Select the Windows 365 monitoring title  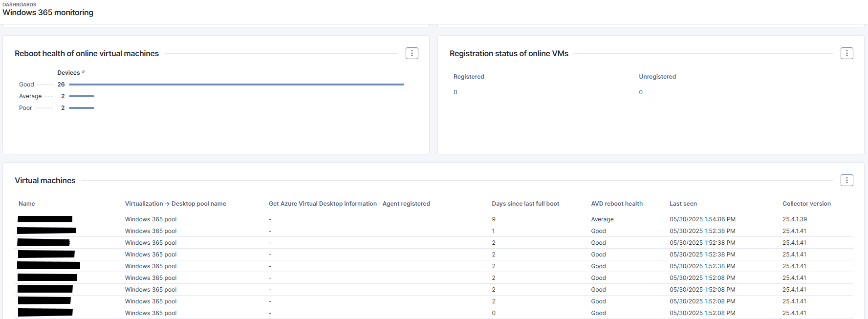pyautogui.click(x=48, y=13)
